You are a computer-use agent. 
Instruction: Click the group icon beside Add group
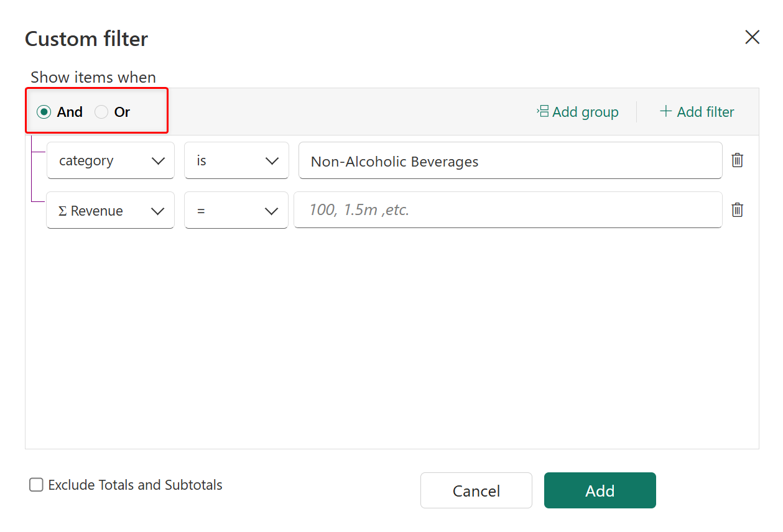click(542, 111)
